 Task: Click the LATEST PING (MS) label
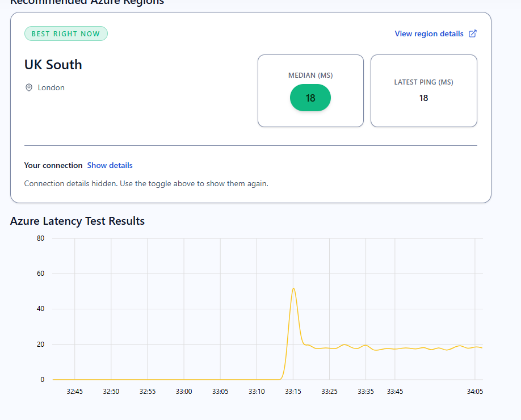click(x=423, y=82)
